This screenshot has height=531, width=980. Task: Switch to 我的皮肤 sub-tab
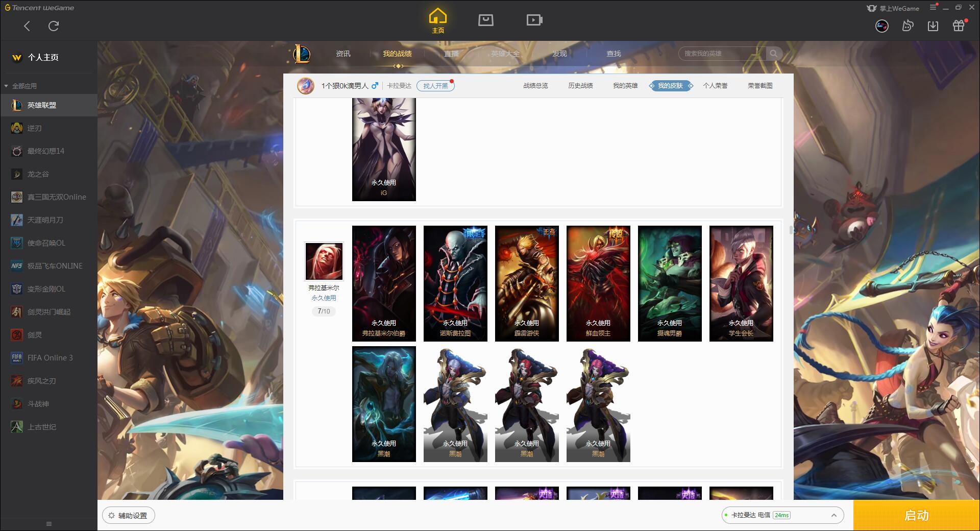[x=670, y=86]
